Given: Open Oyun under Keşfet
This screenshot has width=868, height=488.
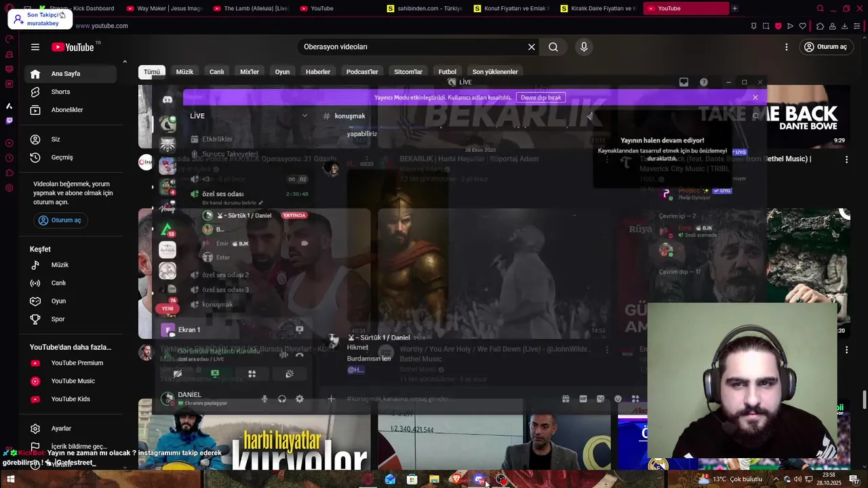Looking at the screenshot, I should click(x=71, y=301).
